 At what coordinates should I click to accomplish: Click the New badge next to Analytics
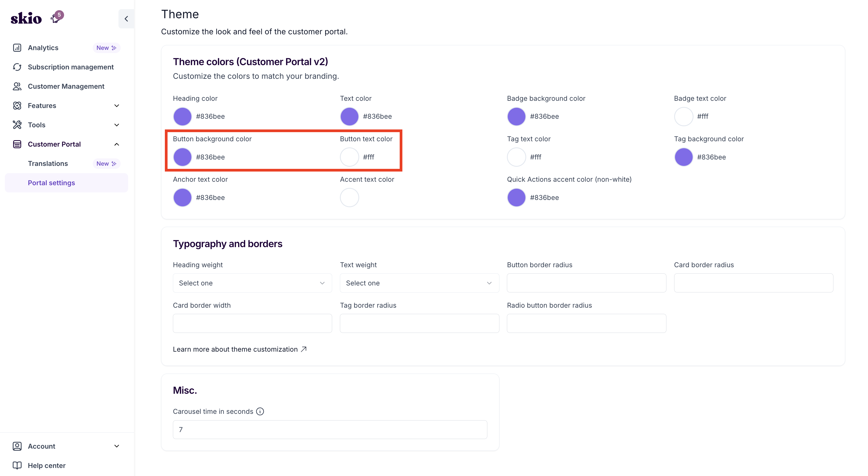pyautogui.click(x=106, y=48)
